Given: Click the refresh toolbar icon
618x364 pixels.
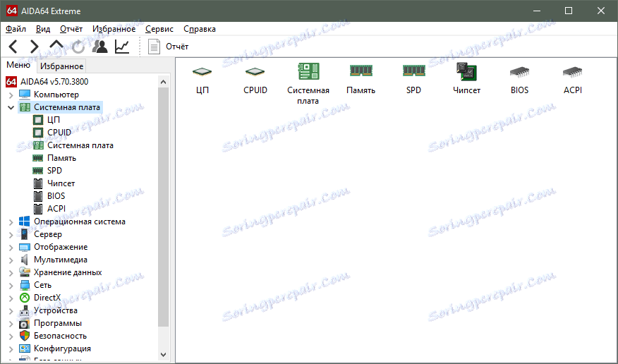Looking at the screenshot, I should [78, 47].
